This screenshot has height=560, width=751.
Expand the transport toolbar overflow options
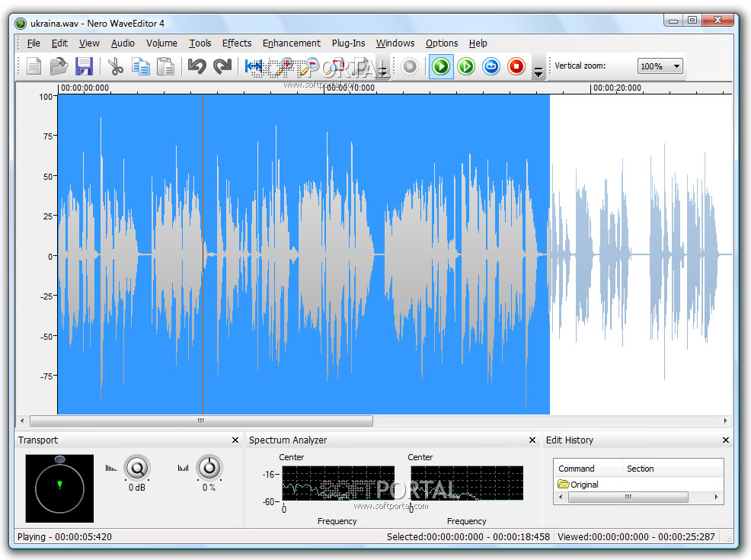point(538,72)
